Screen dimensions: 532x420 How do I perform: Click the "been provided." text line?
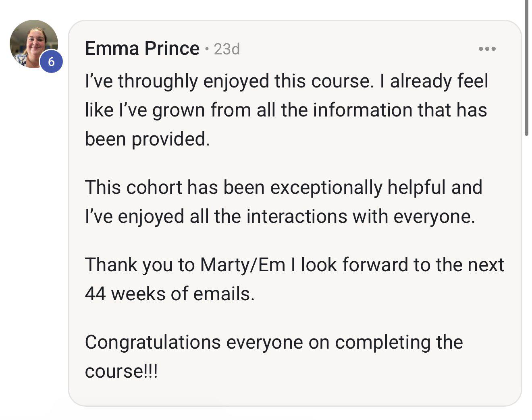tap(148, 139)
